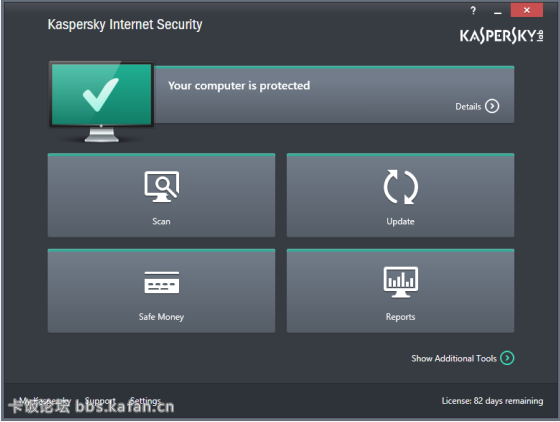Click the Your computer is protected banner
The image size is (560, 422).
click(334, 95)
